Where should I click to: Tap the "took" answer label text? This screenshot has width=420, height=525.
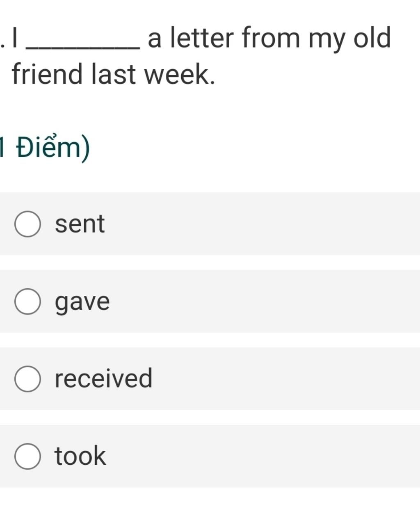(x=80, y=455)
